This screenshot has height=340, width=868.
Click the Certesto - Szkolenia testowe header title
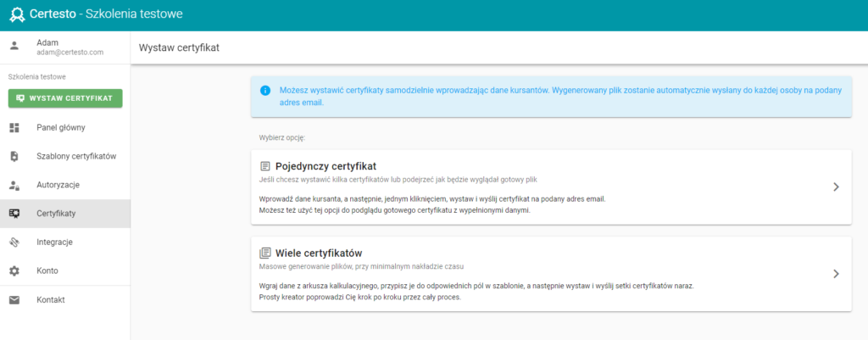[x=106, y=14]
